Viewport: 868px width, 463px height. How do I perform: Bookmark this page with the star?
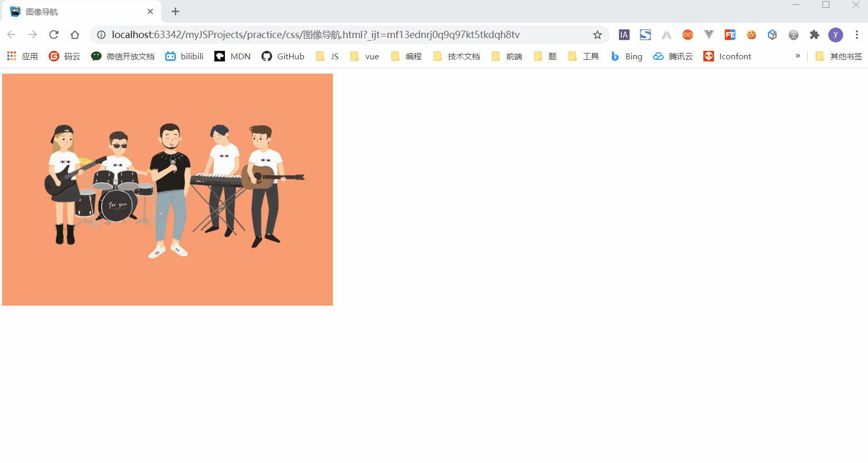tap(598, 35)
